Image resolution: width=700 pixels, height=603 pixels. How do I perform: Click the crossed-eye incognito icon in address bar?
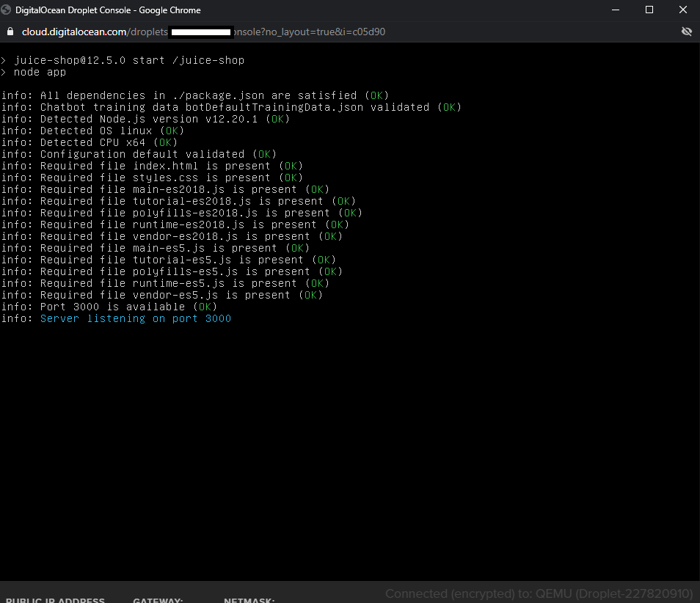[x=687, y=32]
